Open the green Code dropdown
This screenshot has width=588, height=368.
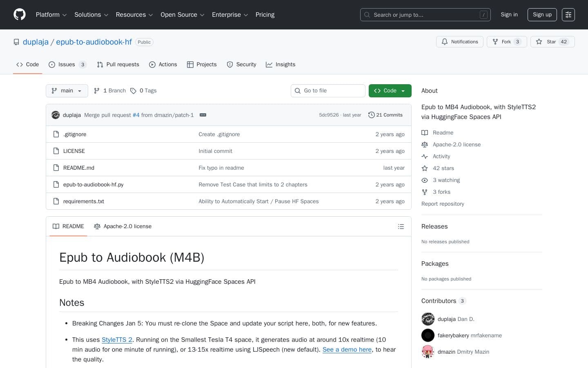pyautogui.click(x=390, y=91)
